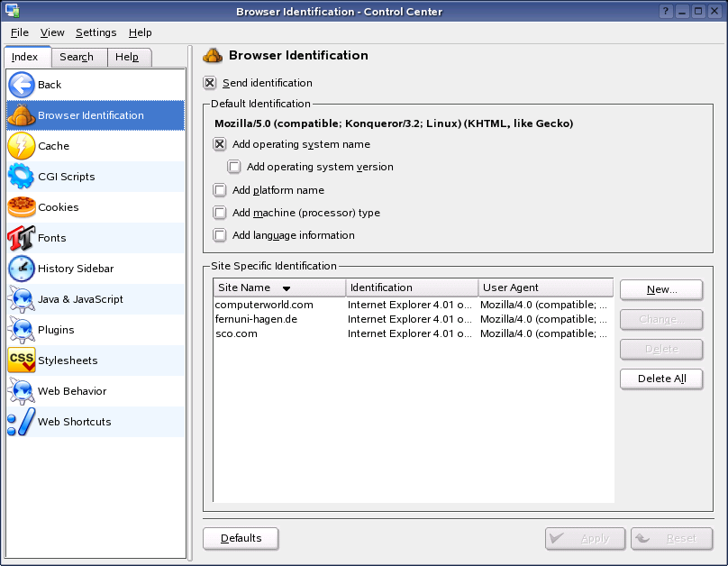Click the Back arrow icon in sidebar

pos(22,85)
